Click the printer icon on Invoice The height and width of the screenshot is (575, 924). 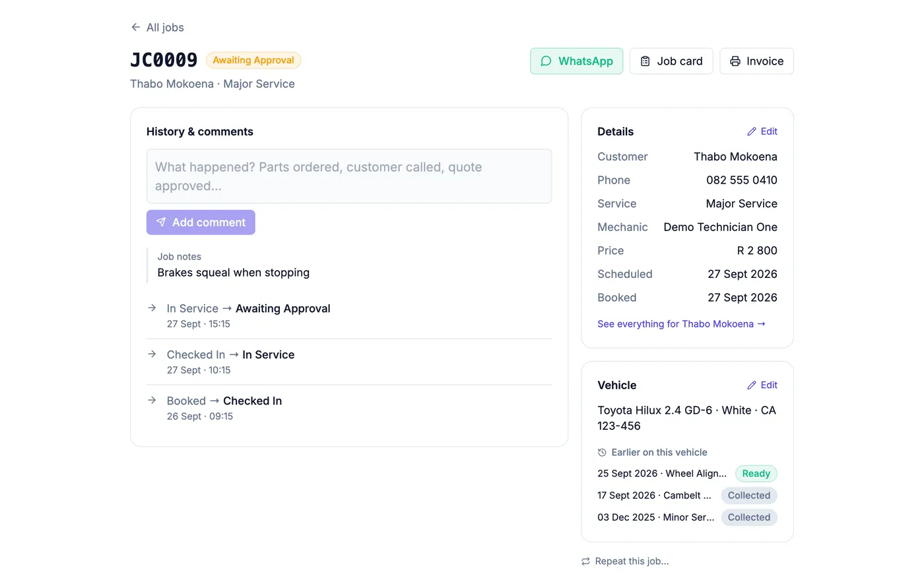735,61
